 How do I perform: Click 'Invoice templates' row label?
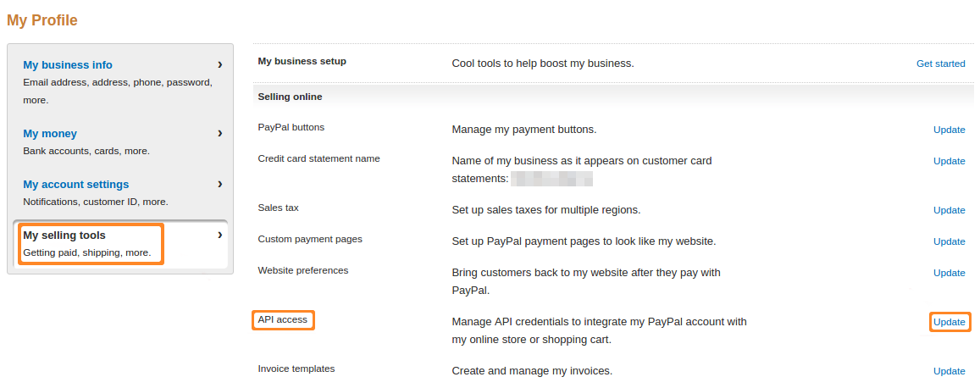point(296,369)
